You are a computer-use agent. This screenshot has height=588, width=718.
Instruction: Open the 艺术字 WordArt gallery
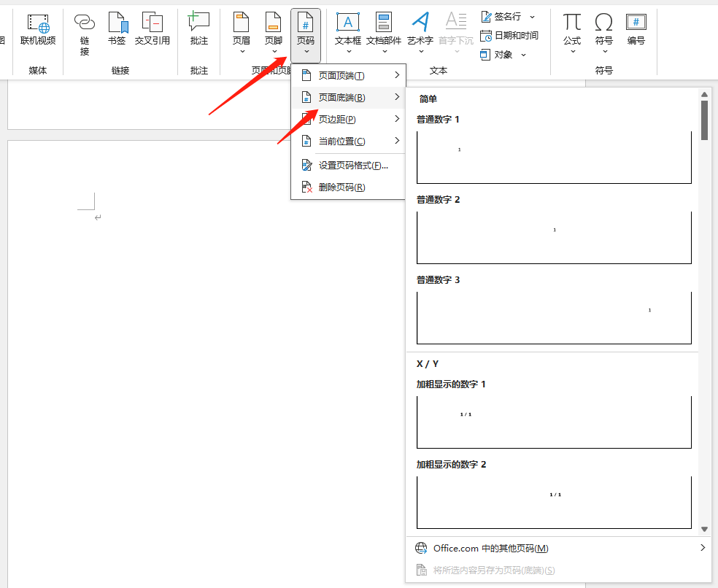[420, 30]
